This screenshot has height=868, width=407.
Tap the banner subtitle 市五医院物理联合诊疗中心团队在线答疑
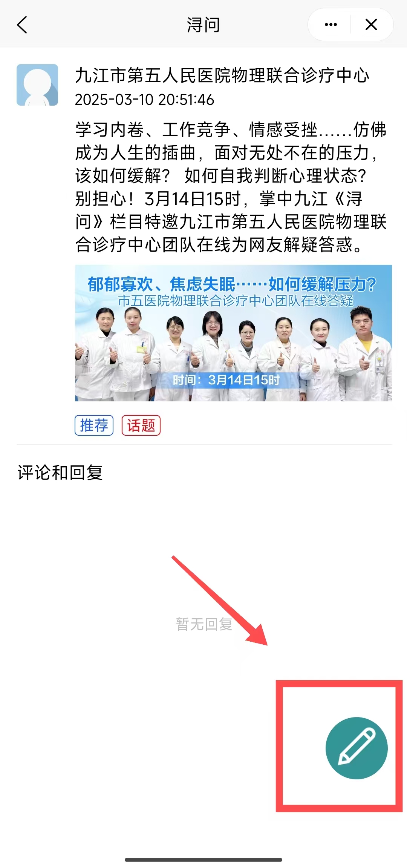236,301
